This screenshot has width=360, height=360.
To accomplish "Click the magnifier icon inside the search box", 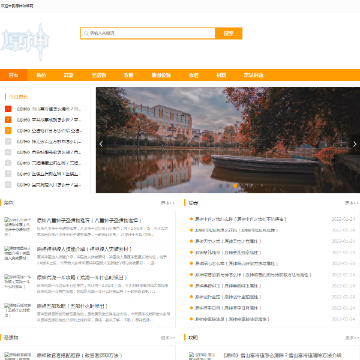I will 86,33.
